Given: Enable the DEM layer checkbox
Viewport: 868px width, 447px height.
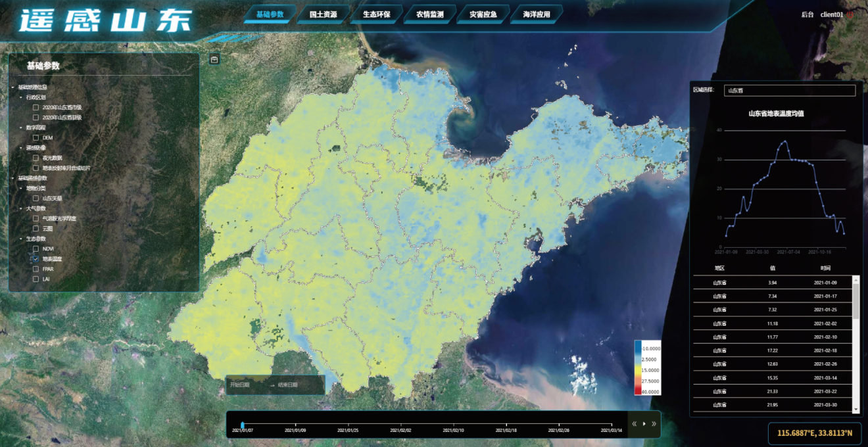Looking at the screenshot, I should click(36, 138).
